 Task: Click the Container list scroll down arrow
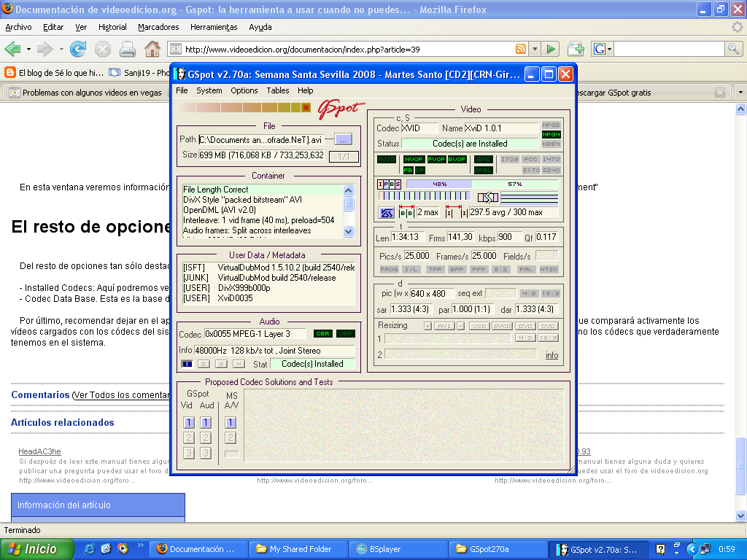coord(348,231)
